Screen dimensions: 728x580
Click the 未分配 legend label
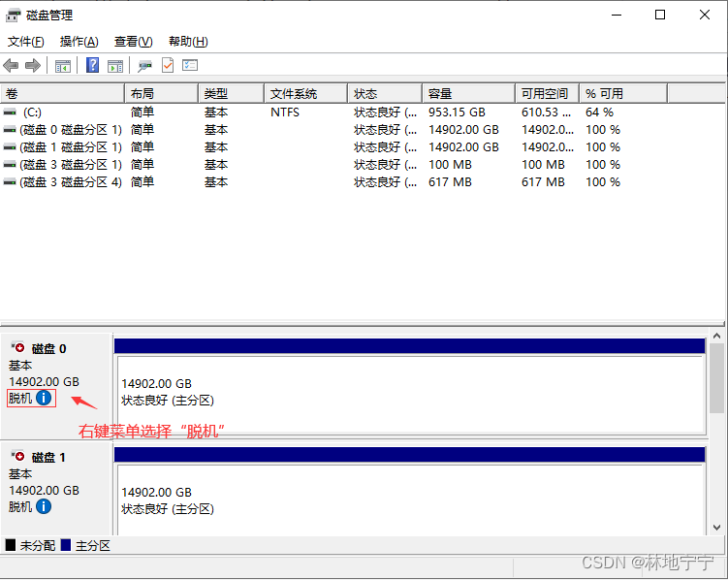coord(38,546)
